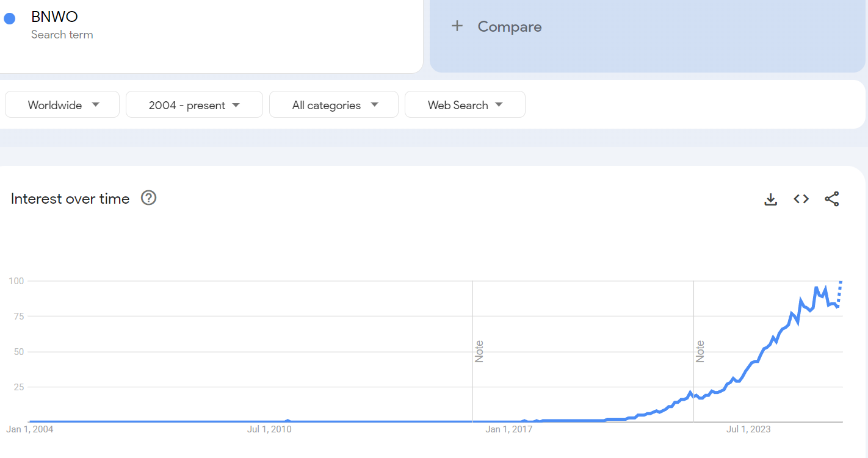This screenshot has width=868, height=458.
Task: Click the 25 y-axis value
Action: (18, 387)
